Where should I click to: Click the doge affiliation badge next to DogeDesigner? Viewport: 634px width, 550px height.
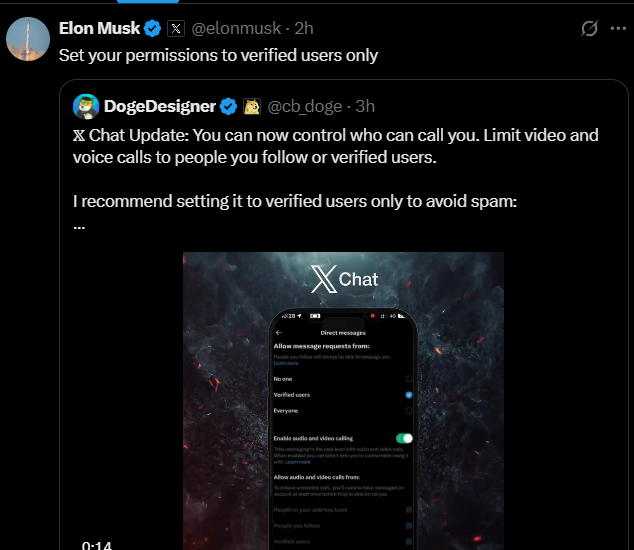252,106
